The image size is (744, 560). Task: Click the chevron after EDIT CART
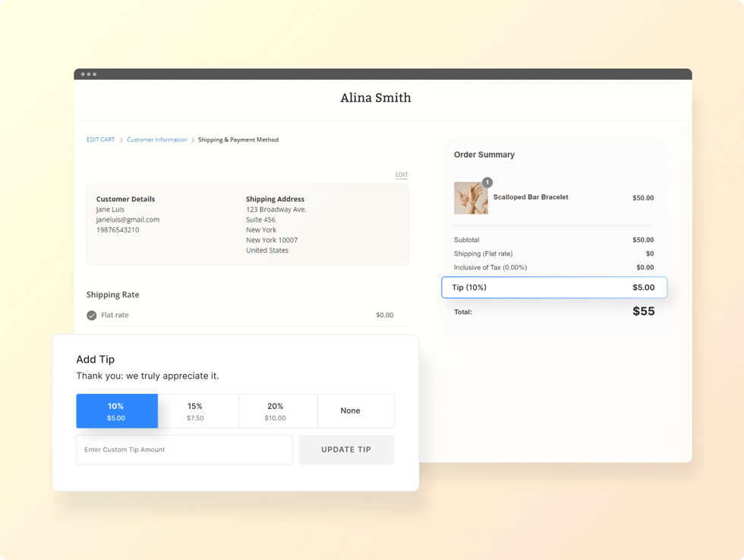[121, 140]
